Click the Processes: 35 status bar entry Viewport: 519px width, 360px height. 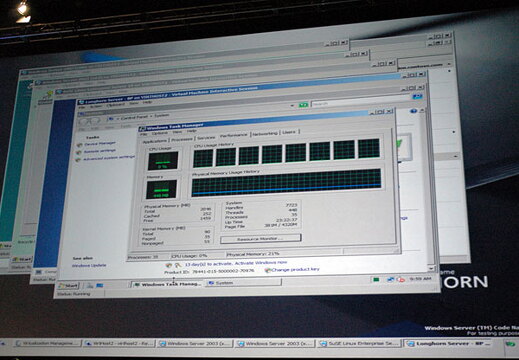point(143,257)
